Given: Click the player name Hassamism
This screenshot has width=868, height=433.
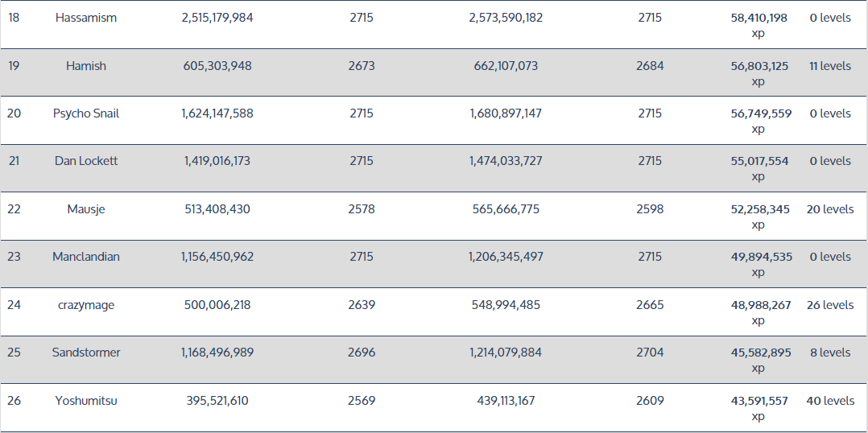Looking at the screenshot, I should coord(86,18).
